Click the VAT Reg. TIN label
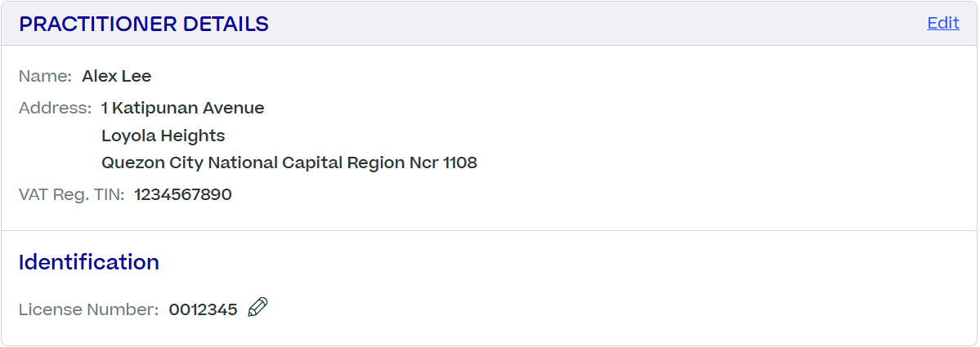This screenshot has height=347, width=980. click(72, 194)
